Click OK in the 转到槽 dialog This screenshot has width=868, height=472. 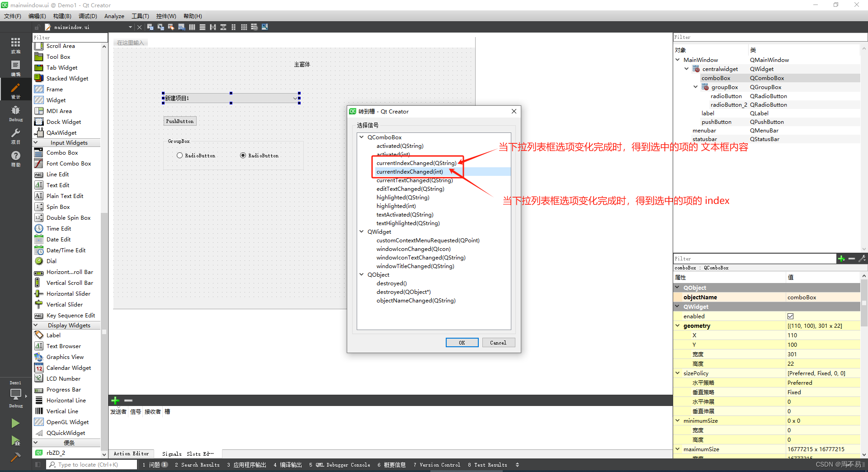click(462, 343)
